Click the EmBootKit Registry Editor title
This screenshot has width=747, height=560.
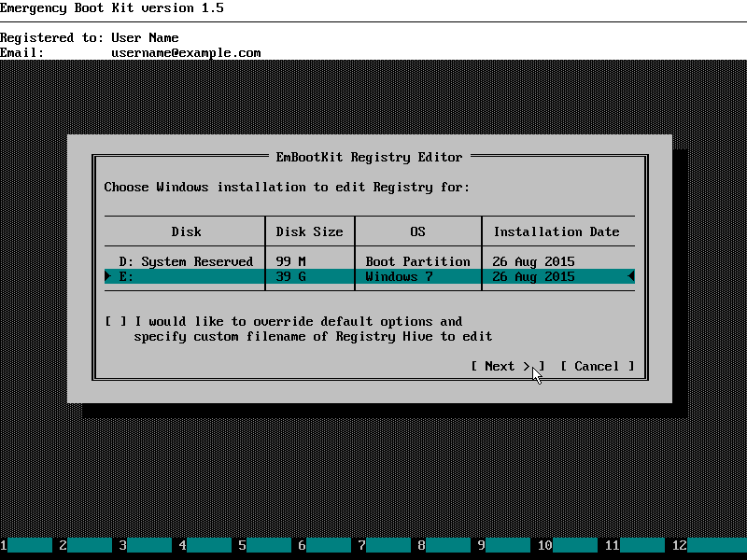(369, 157)
